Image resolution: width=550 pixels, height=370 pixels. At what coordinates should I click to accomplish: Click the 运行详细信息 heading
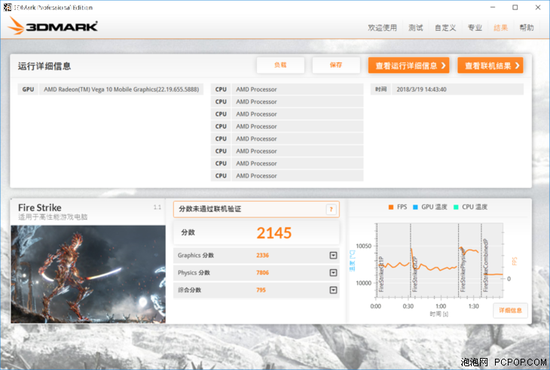tap(45, 66)
